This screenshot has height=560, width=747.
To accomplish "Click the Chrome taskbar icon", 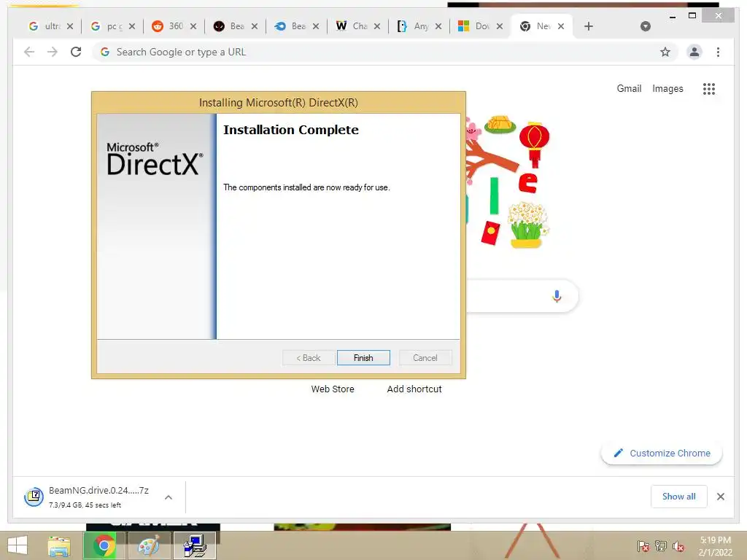I will coord(104,545).
